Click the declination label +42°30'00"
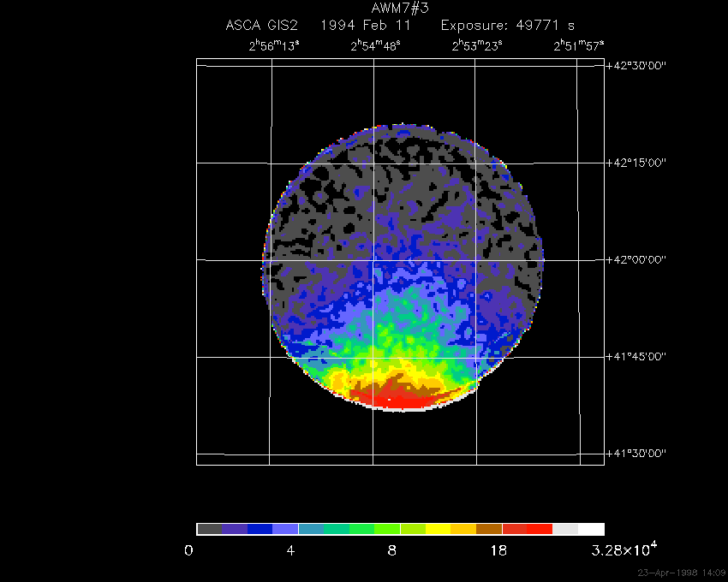Screen dimensions: 728x582 point(636,65)
